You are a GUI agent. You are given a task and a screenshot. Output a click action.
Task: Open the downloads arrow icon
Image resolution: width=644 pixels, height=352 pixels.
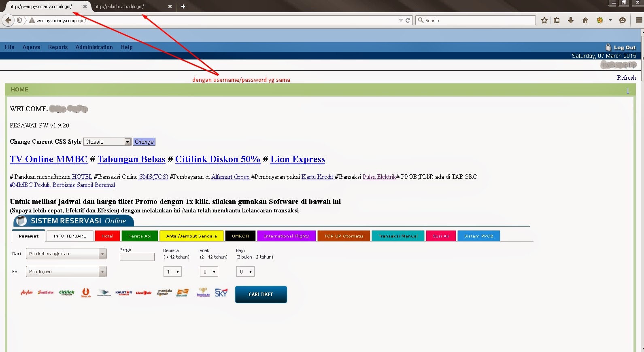point(571,20)
